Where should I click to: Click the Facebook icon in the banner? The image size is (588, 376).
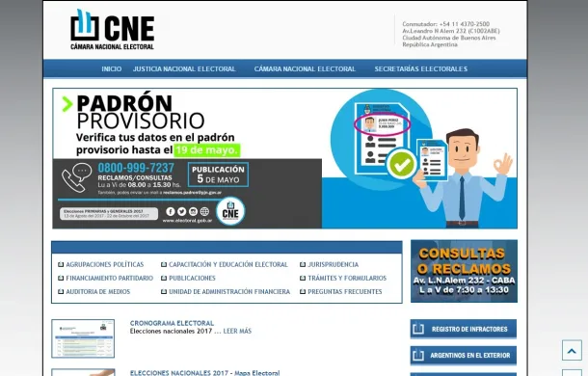click(171, 212)
